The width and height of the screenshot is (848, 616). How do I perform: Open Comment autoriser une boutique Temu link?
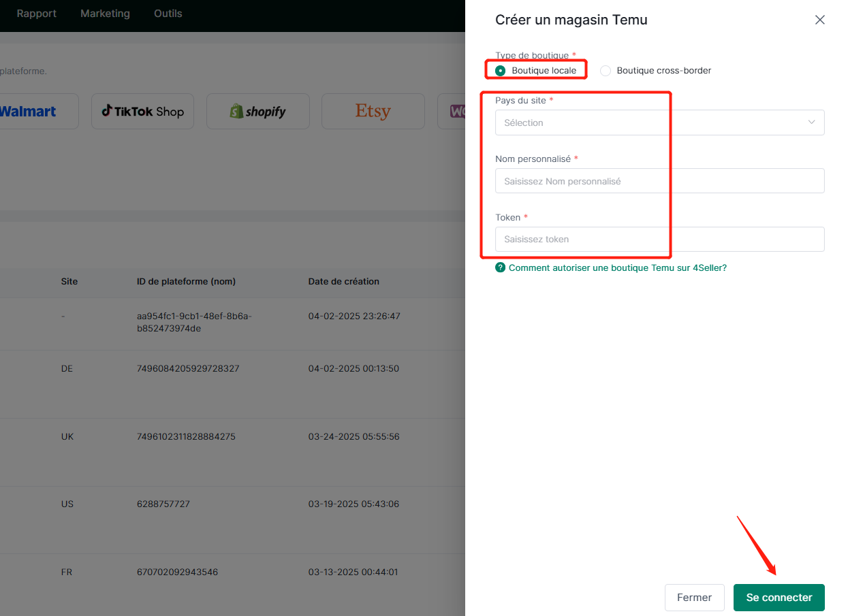point(617,268)
